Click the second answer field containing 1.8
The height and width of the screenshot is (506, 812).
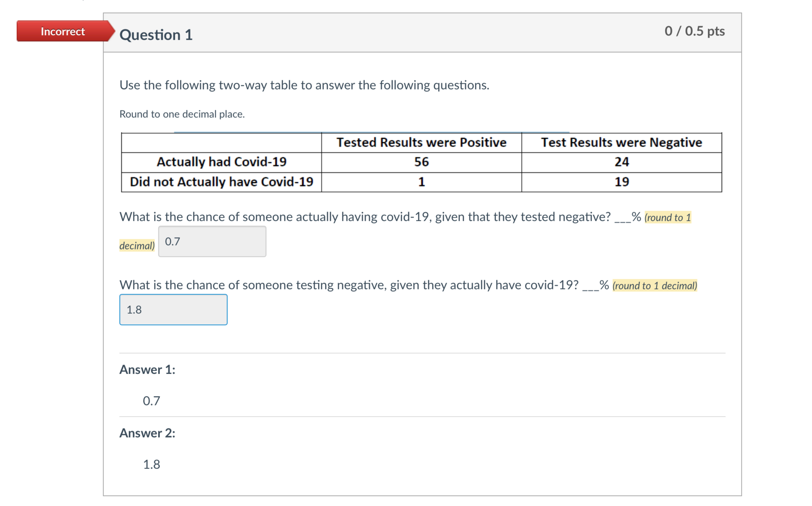click(x=173, y=310)
